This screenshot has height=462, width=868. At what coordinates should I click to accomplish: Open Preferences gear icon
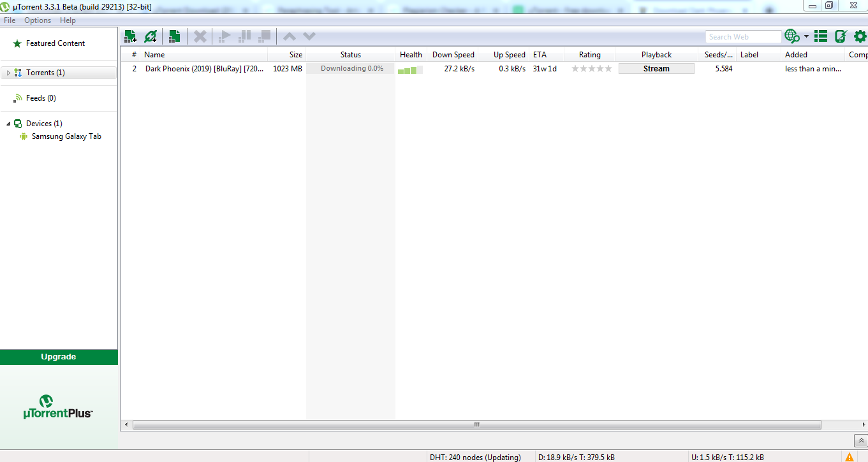tap(860, 36)
